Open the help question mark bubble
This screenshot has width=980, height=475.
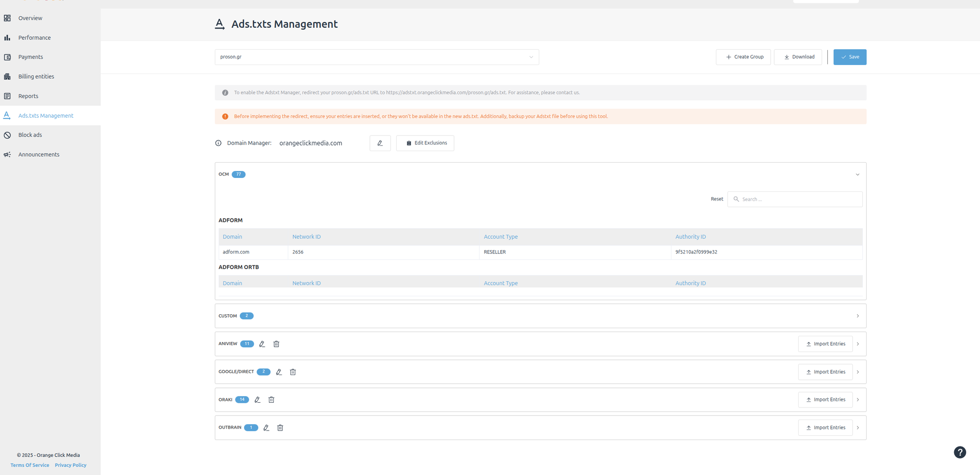[960, 452]
